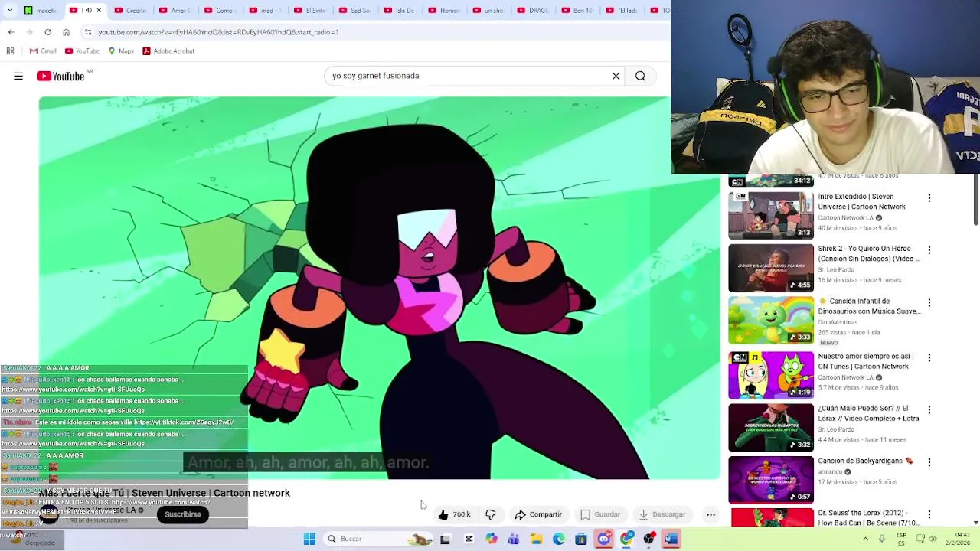Open OBS Studio from taskbar
The image size is (980, 551).
[649, 539]
